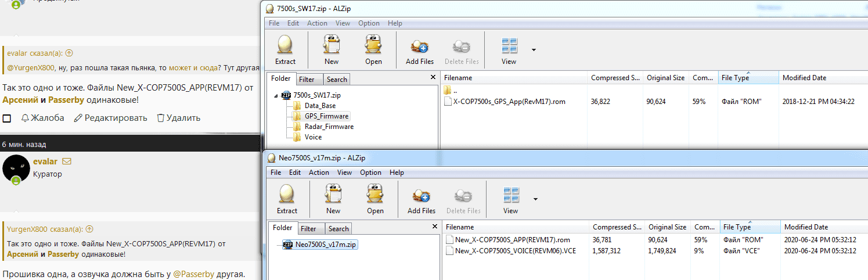Click View icon in 7500s_SW17.zip window
This screenshot has width=868, height=280.
click(x=509, y=50)
